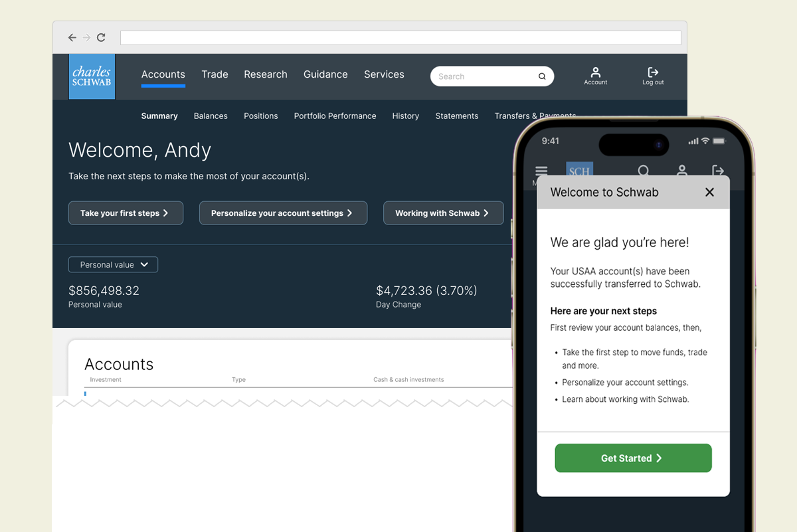Click the Charles Schwab logo on desktop site

coord(92,77)
